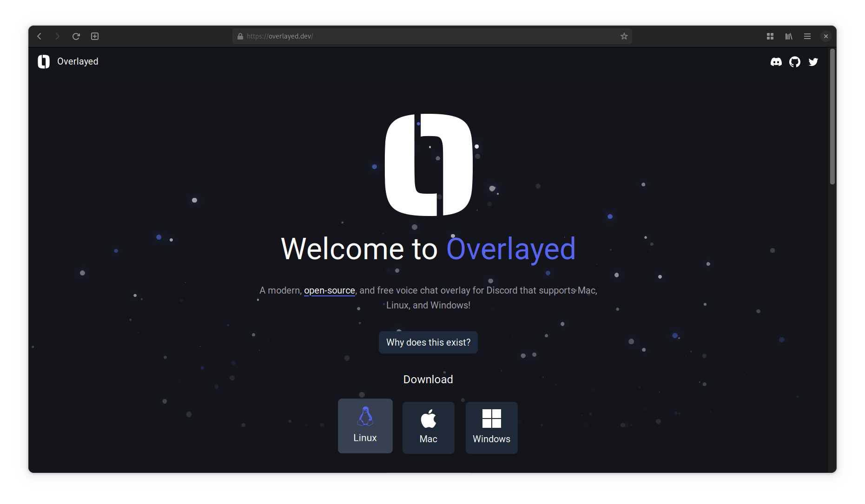Open the Discord server link icon
865x504 pixels.
(776, 62)
